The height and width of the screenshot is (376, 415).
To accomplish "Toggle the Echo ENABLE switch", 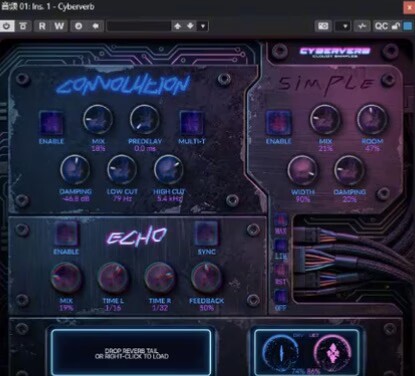I will click(66, 233).
